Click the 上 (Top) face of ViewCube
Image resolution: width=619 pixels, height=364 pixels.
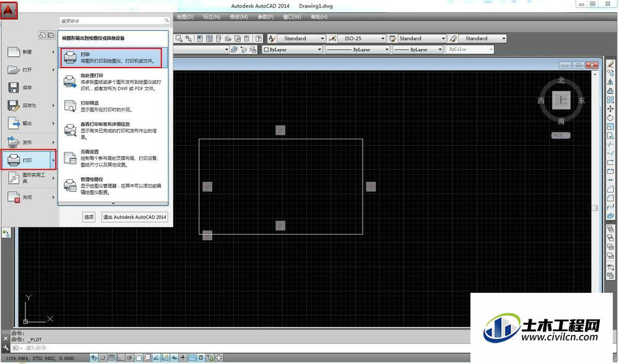click(x=561, y=100)
